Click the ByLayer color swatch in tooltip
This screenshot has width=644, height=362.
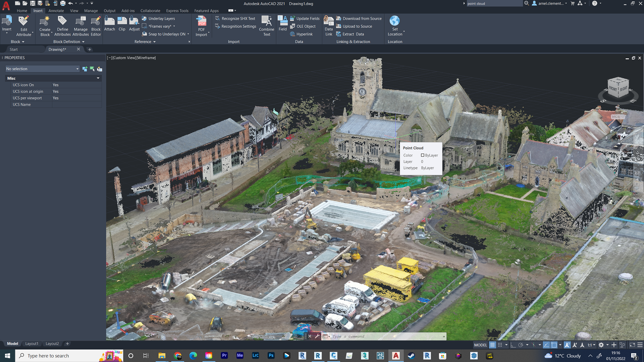423,156
